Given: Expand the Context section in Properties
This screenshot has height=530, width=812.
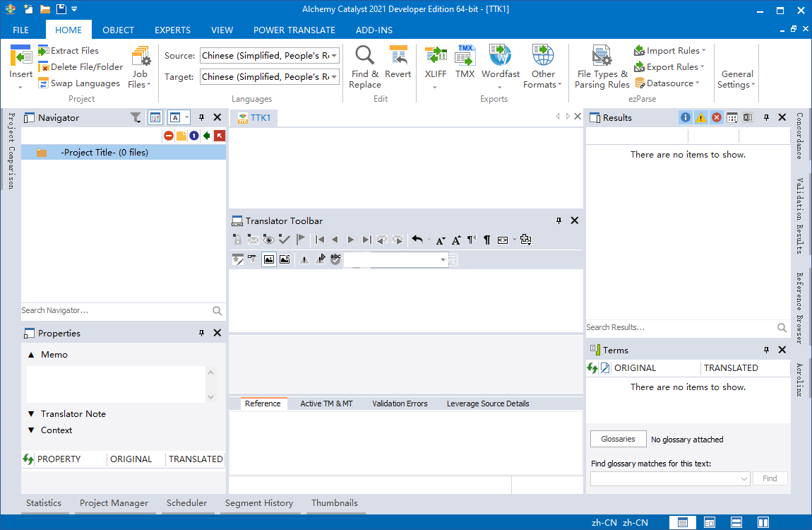Looking at the screenshot, I should tap(31, 430).
